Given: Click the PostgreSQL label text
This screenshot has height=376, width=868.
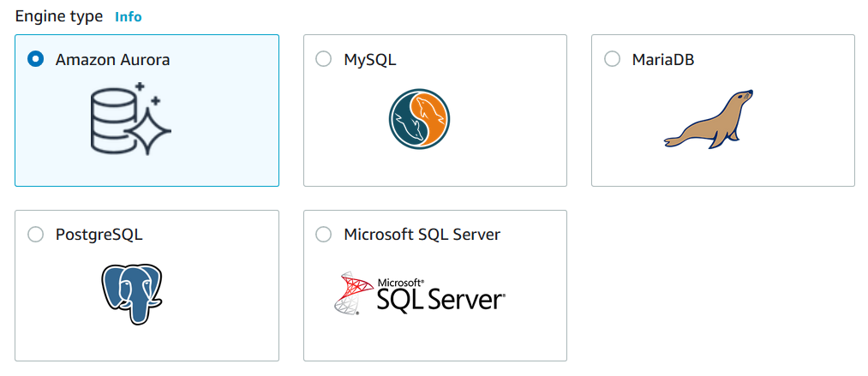Looking at the screenshot, I should [99, 235].
